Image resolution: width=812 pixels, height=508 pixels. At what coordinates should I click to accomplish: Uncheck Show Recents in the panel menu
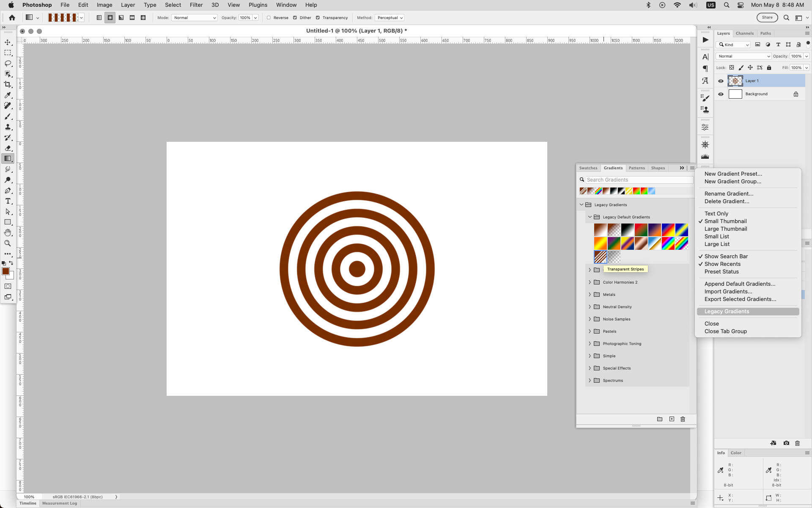tap(723, 264)
